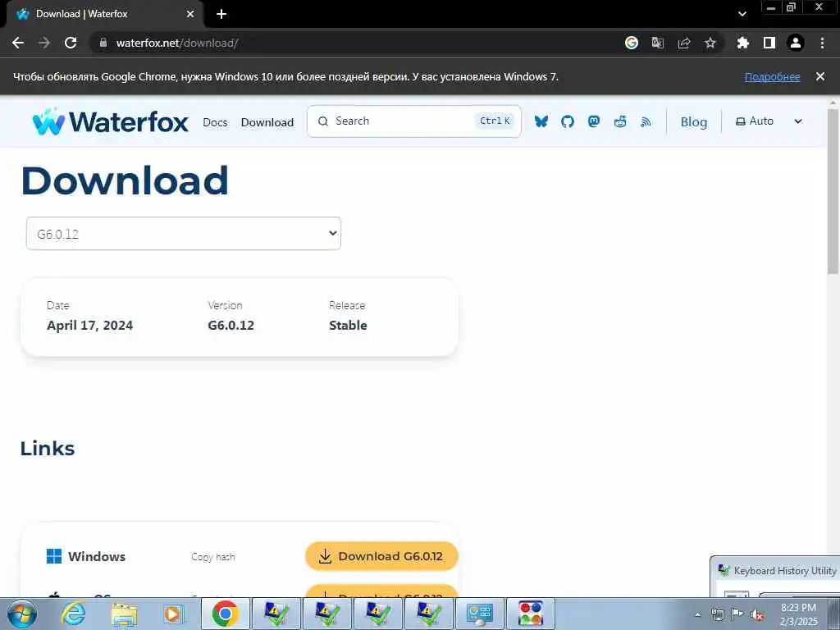
Task: Show hidden tray icons arrow
Action: tap(697, 615)
